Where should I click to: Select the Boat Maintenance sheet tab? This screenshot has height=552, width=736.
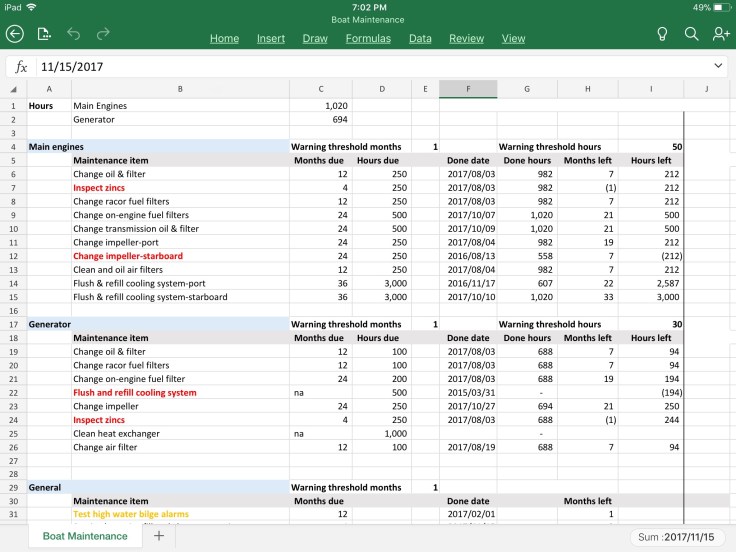pos(85,536)
